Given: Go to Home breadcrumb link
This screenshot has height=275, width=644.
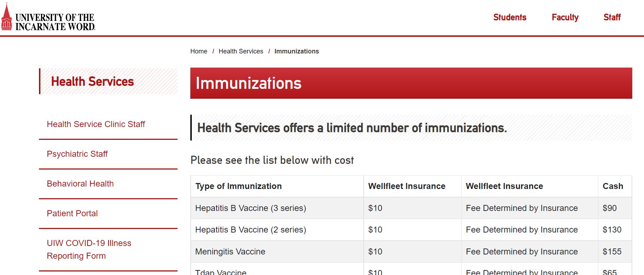Looking at the screenshot, I should pos(199,51).
